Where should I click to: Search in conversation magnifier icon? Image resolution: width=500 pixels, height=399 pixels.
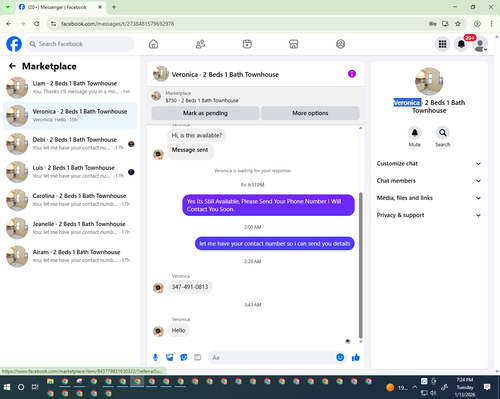point(443,133)
